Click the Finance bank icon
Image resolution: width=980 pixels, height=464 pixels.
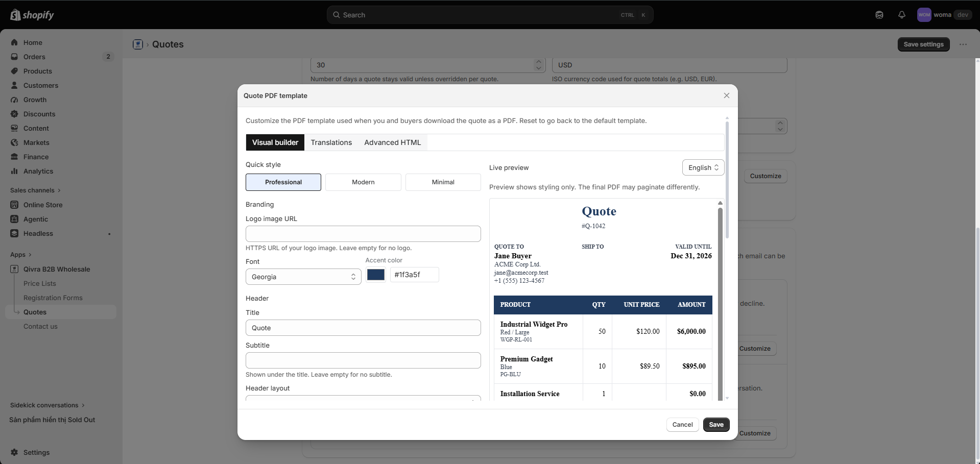click(14, 157)
